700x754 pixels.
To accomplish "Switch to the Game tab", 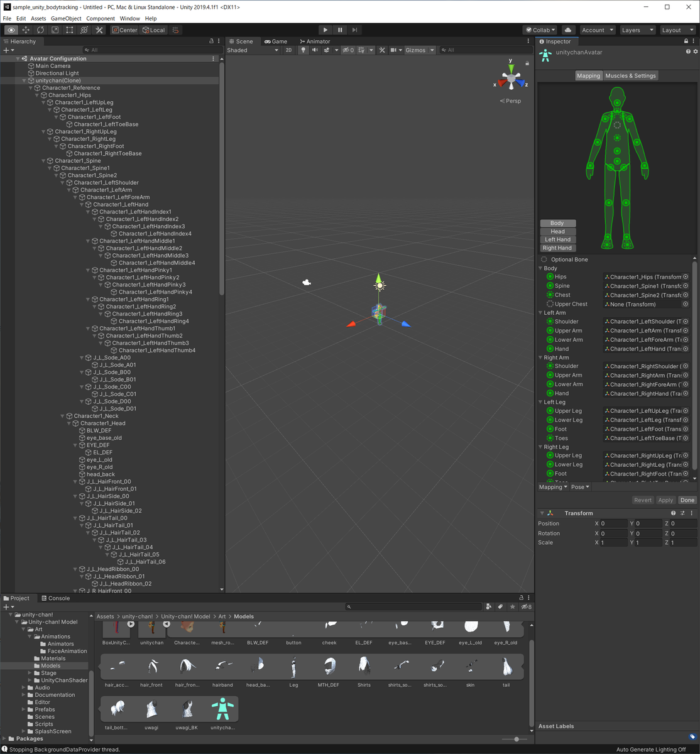I will tap(276, 41).
